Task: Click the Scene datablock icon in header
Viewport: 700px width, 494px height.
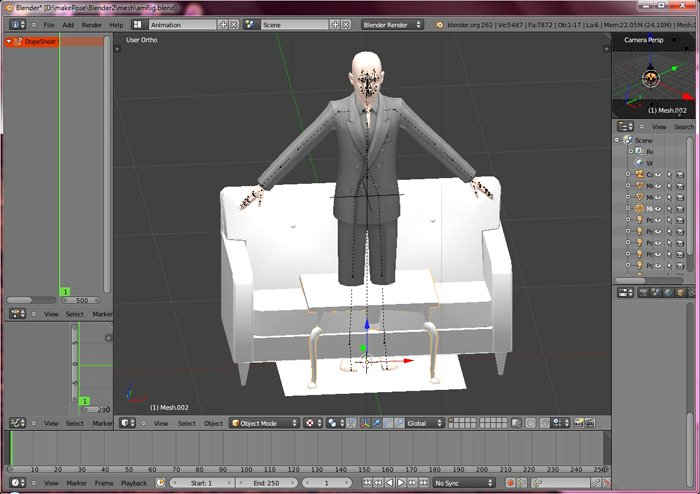Action: pos(250,24)
